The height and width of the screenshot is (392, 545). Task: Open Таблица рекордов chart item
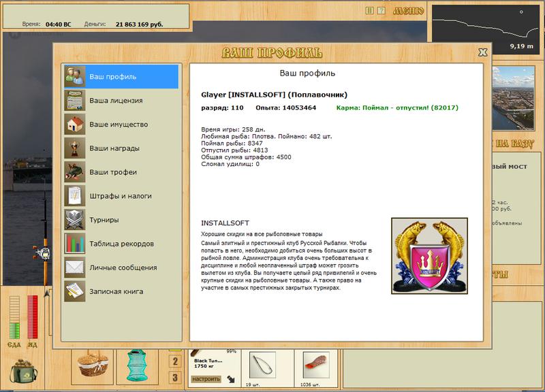pos(121,244)
